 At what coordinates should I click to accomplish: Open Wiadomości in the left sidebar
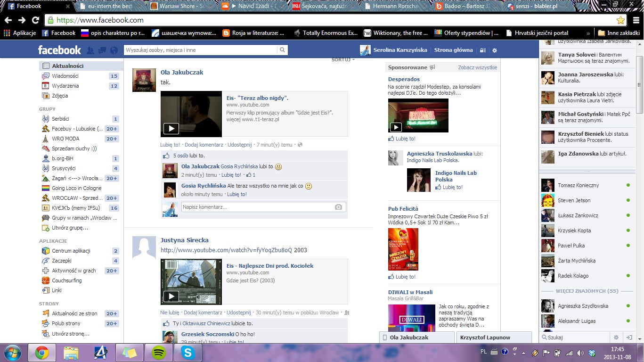65,76
